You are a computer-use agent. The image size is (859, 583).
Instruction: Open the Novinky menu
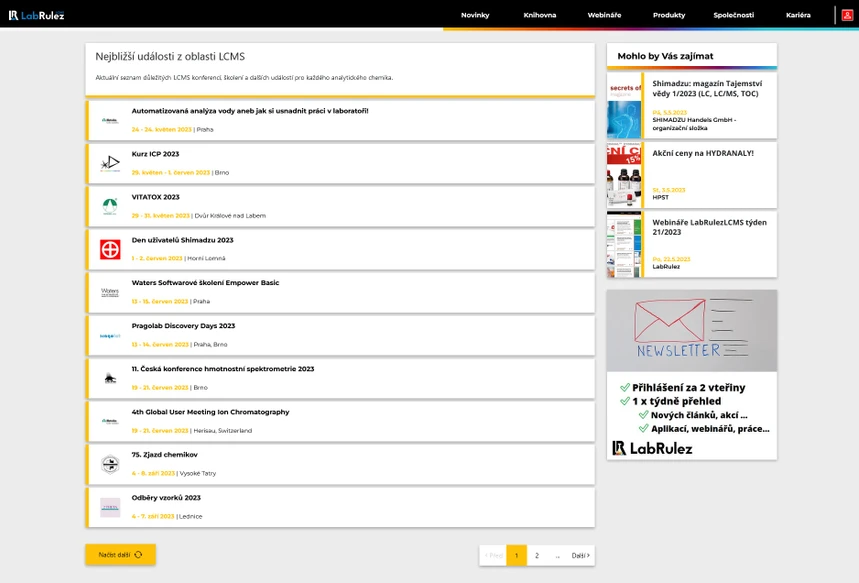tap(475, 15)
